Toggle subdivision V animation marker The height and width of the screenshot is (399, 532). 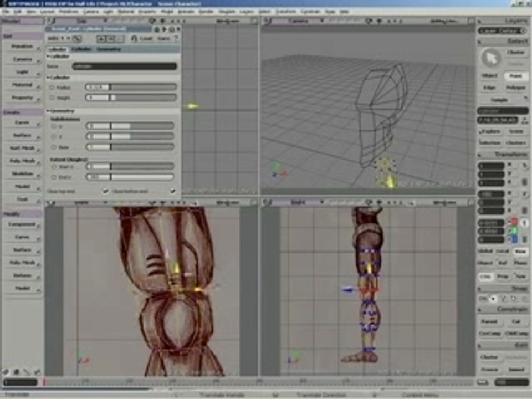pos(54,136)
